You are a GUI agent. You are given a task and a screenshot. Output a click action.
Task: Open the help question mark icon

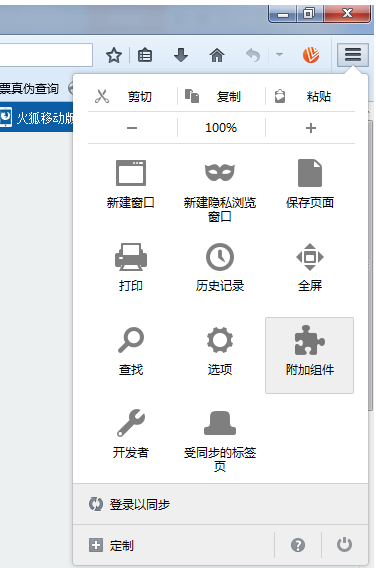(x=298, y=545)
